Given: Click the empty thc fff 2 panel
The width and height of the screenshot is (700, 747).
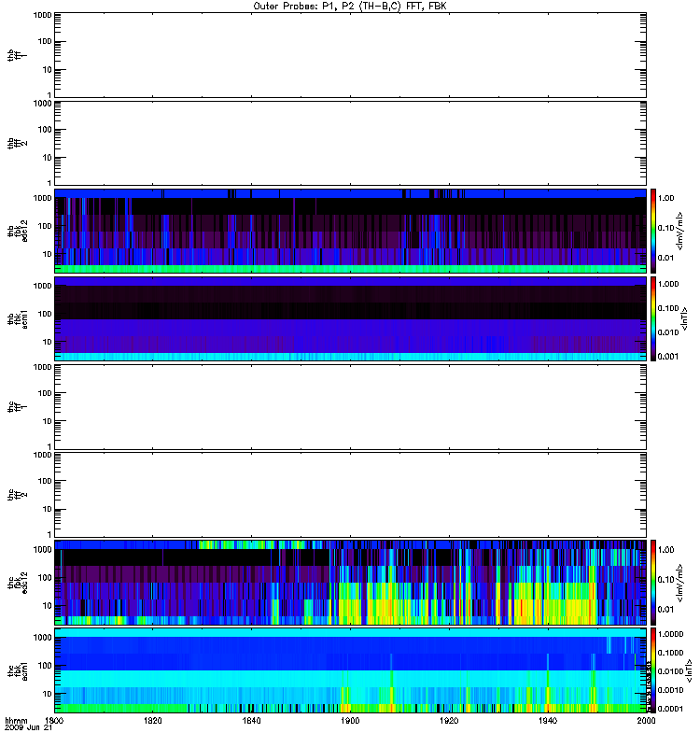Looking at the screenshot, I should (350, 494).
